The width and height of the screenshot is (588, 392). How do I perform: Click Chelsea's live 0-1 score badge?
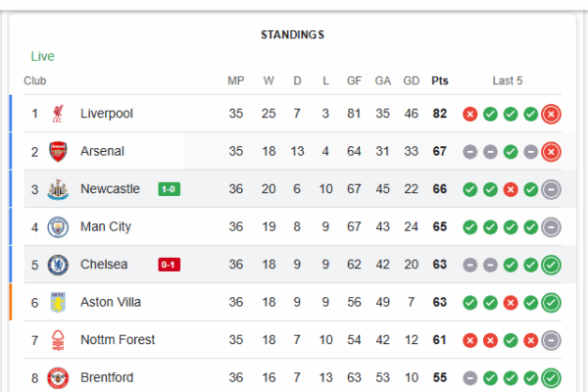170,265
